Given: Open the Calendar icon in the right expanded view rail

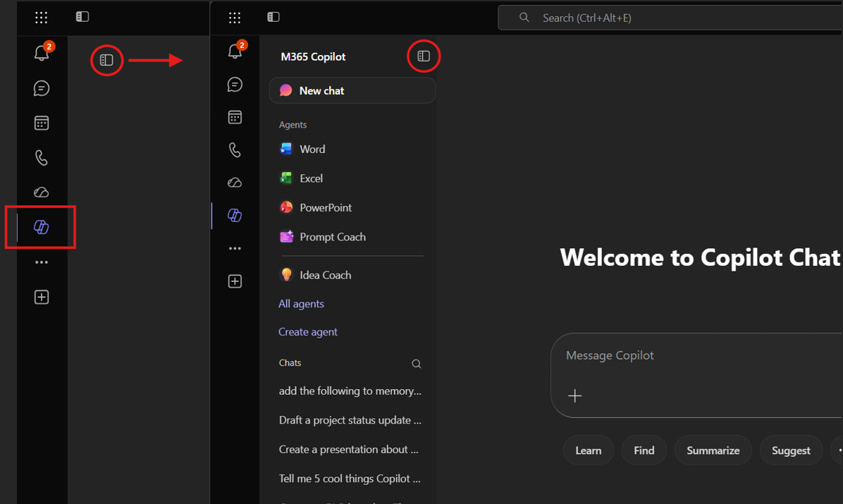Looking at the screenshot, I should [x=235, y=117].
